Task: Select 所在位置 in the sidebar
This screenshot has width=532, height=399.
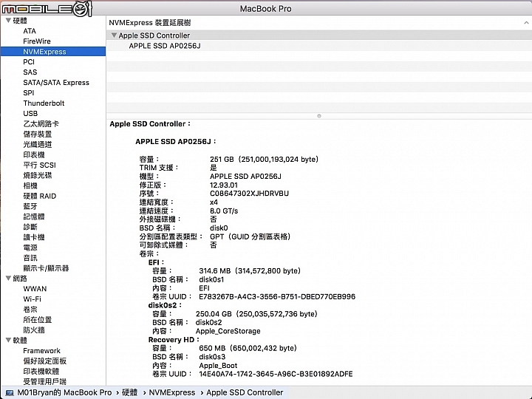Action: [38, 320]
